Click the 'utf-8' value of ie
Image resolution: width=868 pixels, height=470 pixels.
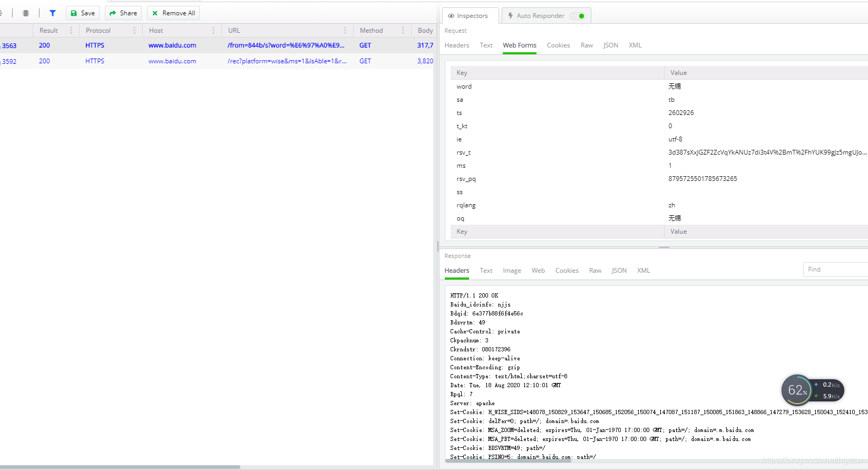pos(675,139)
